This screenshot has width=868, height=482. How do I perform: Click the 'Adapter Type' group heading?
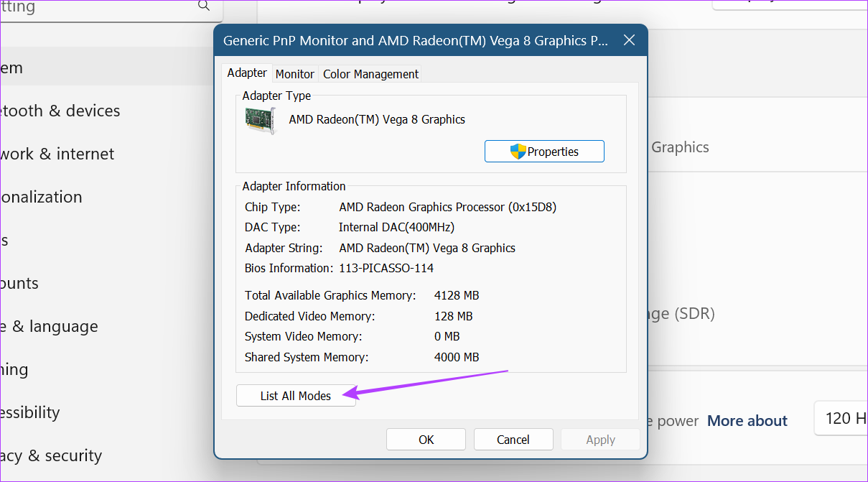(277, 96)
